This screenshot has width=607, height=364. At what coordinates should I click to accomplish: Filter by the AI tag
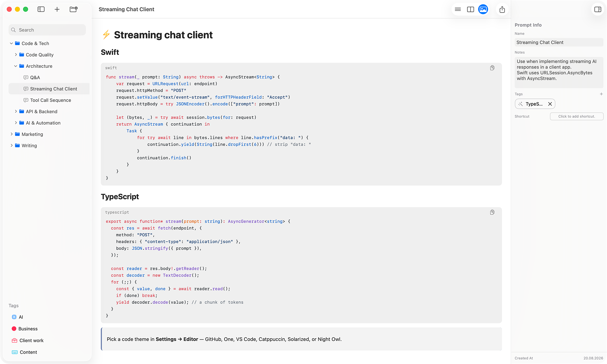point(17,317)
